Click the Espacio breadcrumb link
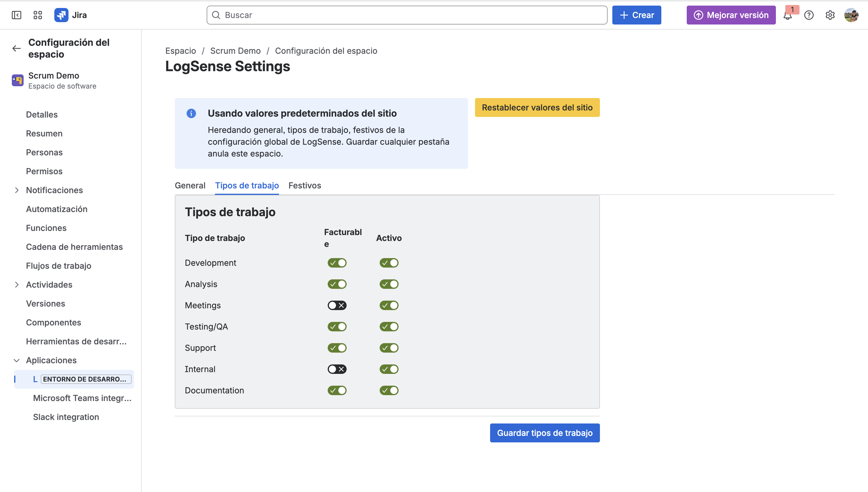The width and height of the screenshot is (868, 492). (180, 51)
